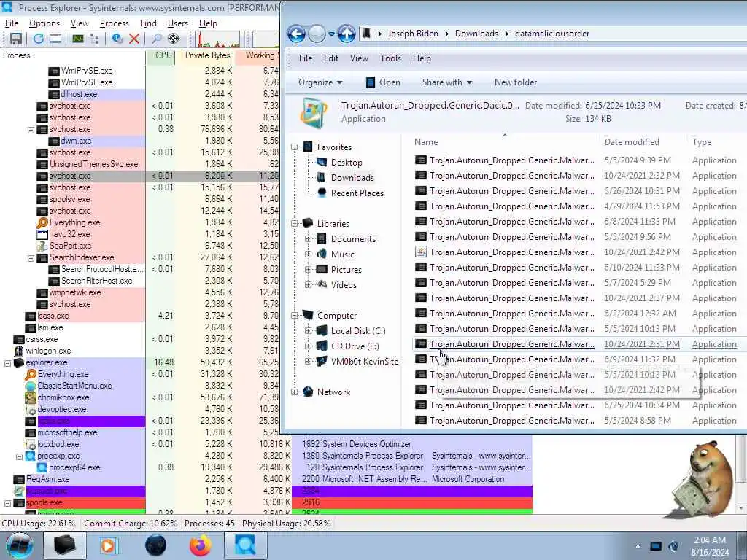Open the Process menu in Process Explorer
The image size is (747, 560).
pos(115,23)
